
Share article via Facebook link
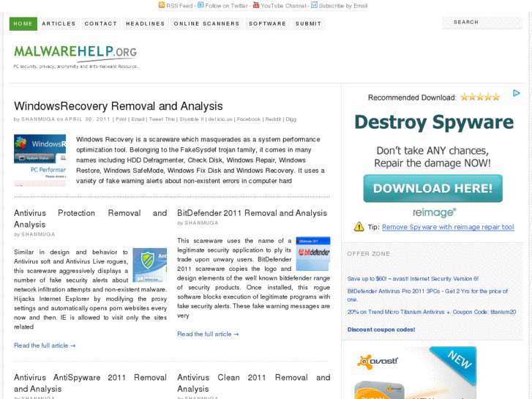pyautogui.click(x=249, y=119)
